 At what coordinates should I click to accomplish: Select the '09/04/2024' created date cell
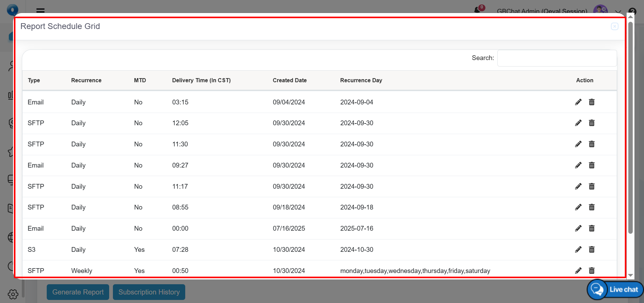[289, 102]
